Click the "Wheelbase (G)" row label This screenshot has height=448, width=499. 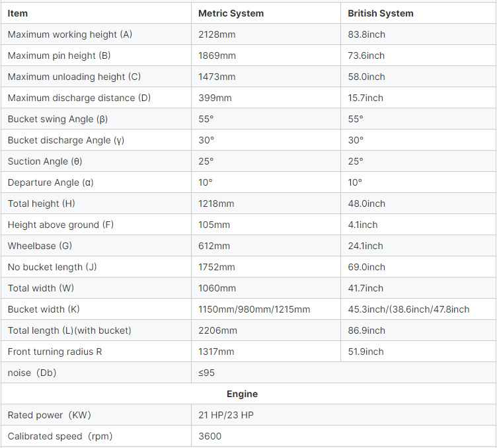pos(40,246)
